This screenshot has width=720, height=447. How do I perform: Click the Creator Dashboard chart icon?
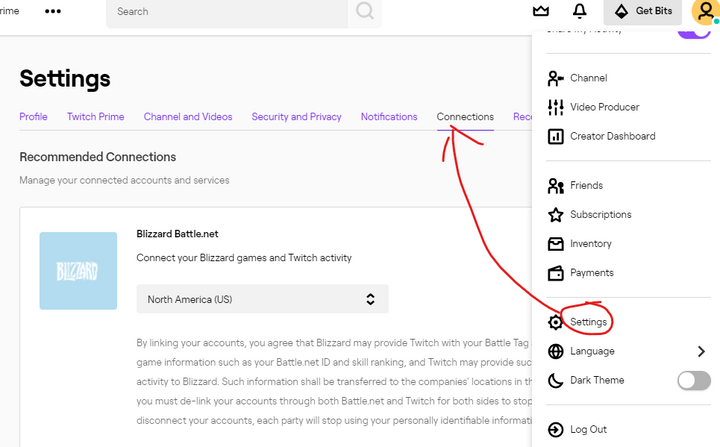pyautogui.click(x=556, y=136)
